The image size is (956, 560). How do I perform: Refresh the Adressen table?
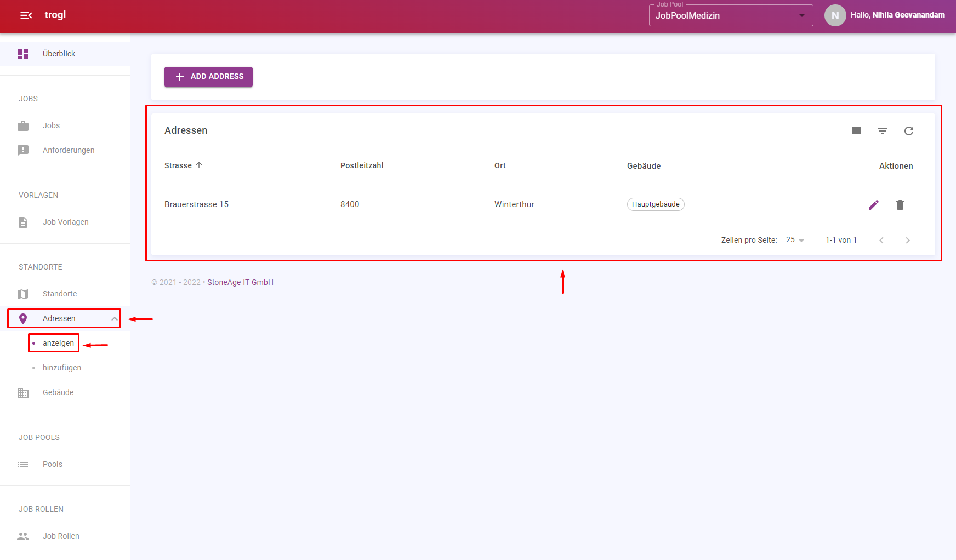tap(909, 130)
